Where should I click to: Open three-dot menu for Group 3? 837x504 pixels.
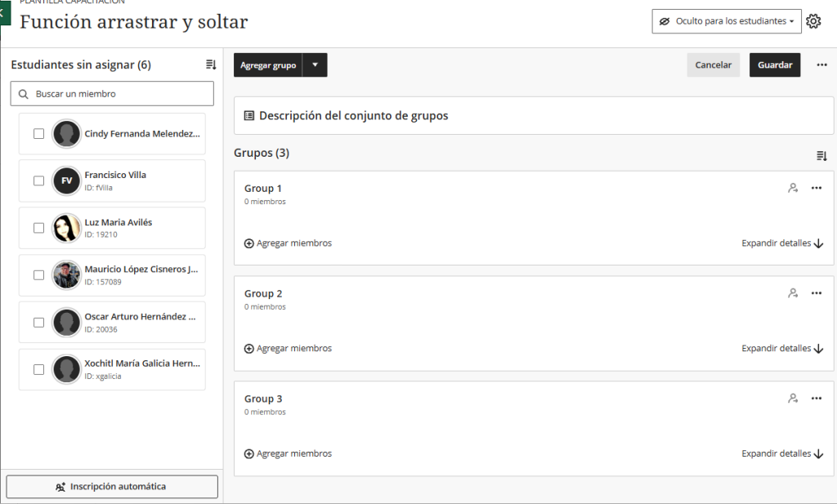click(x=817, y=398)
